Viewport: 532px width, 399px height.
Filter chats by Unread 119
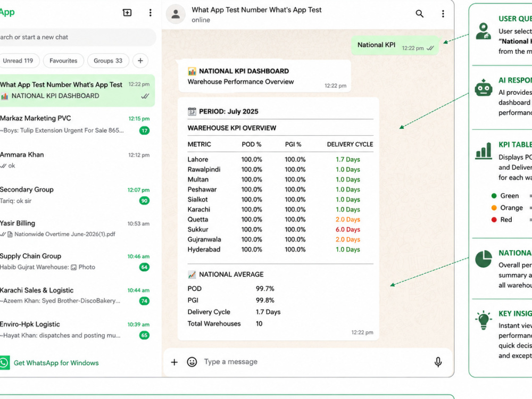click(18, 61)
